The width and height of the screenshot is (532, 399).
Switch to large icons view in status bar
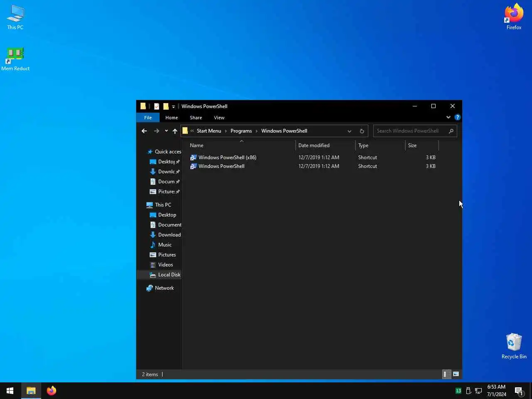coord(456,374)
